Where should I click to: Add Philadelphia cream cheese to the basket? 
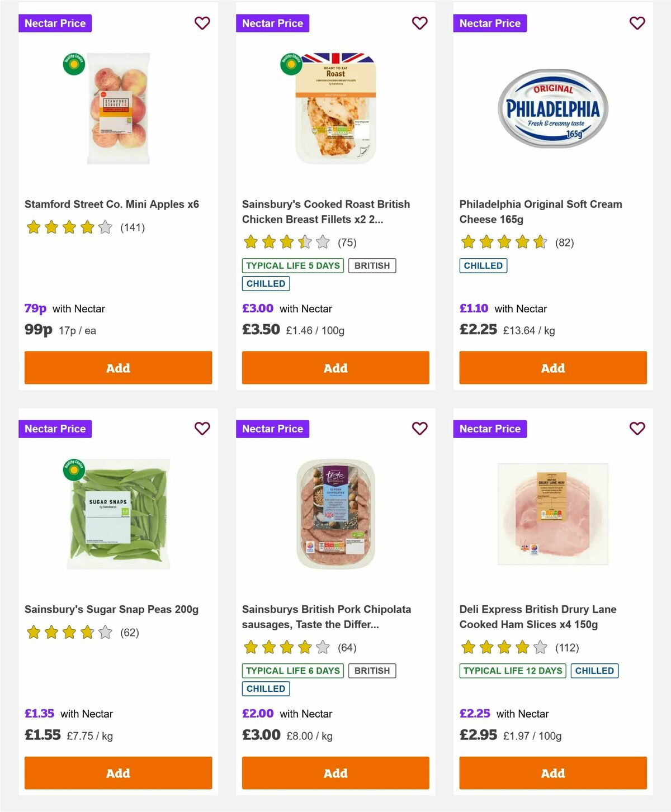pyautogui.click(x=552, y=368)
